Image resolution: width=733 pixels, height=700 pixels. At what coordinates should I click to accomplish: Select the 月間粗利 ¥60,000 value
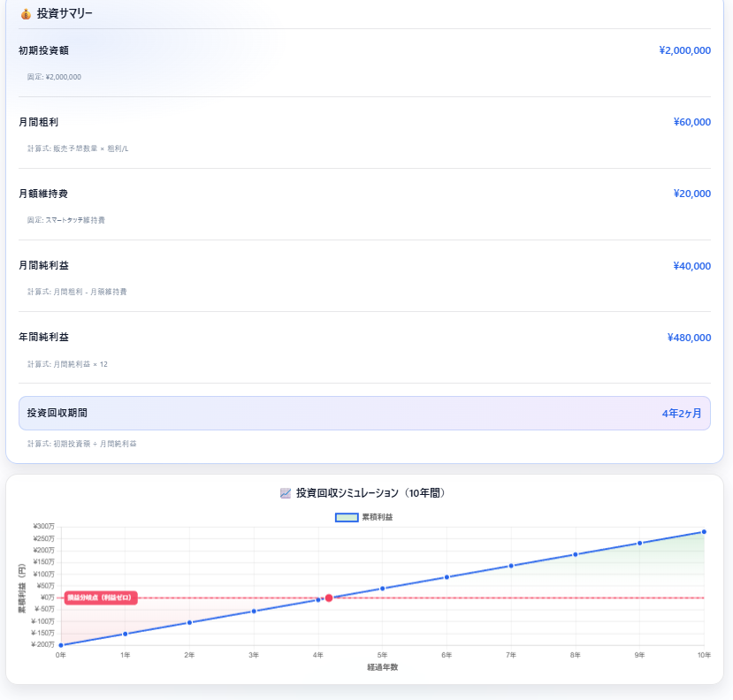pos(691,122)
